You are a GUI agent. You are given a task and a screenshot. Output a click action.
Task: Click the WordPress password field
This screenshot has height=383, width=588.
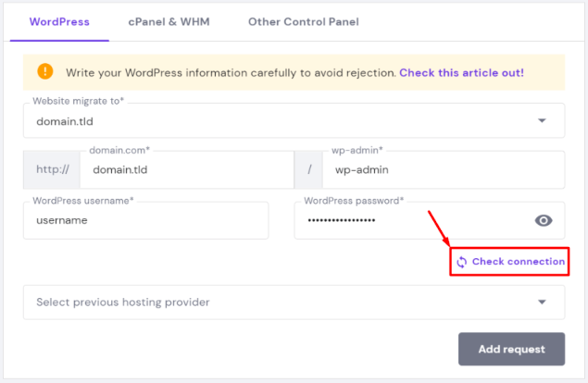click(x=407, y=221)
